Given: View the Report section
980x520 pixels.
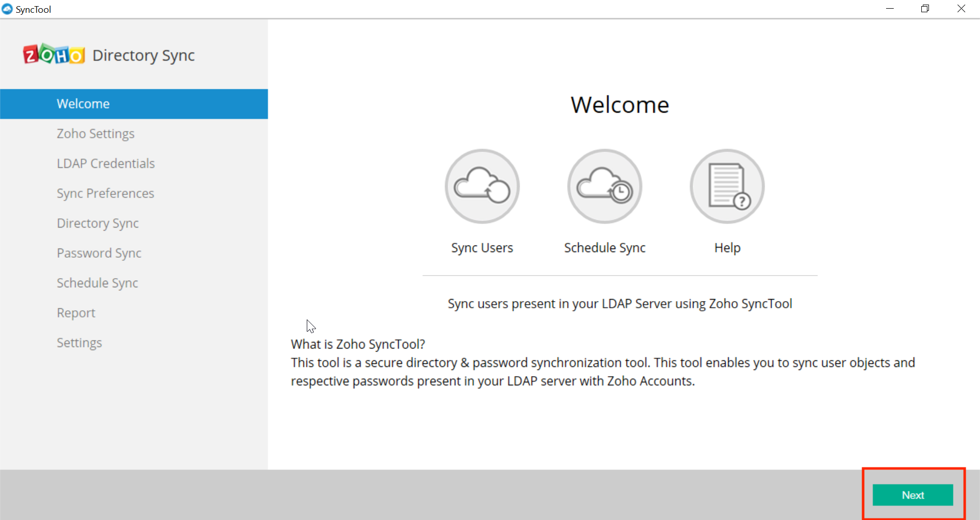Looking at the screenshot, I should (x=76, y=312).
